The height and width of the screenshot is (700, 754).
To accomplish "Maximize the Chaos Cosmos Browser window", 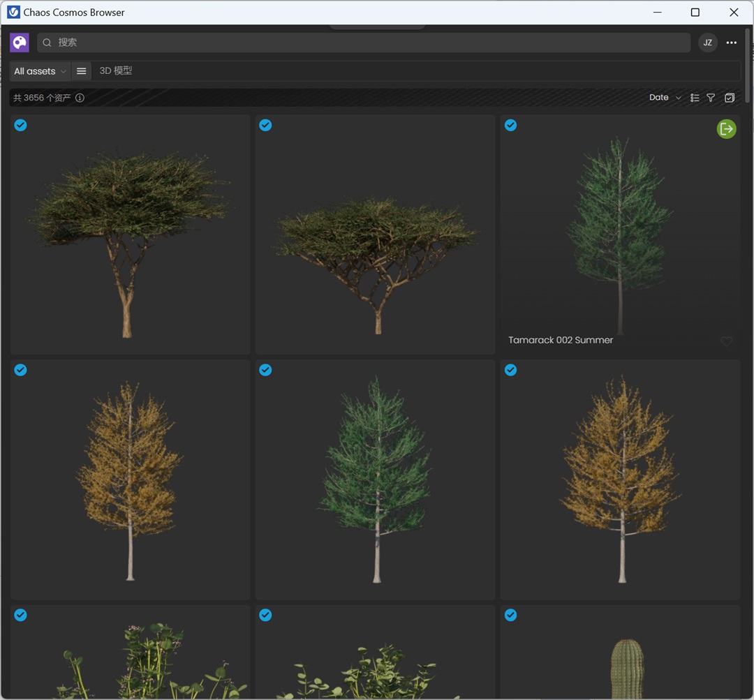I will pos(695,12).
